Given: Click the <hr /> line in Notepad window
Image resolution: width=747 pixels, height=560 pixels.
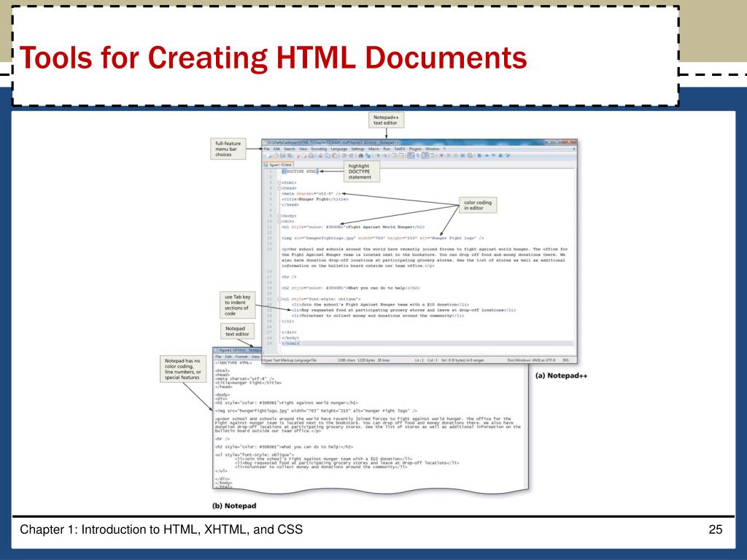Looking at the screenshot, I should point(222,439).
